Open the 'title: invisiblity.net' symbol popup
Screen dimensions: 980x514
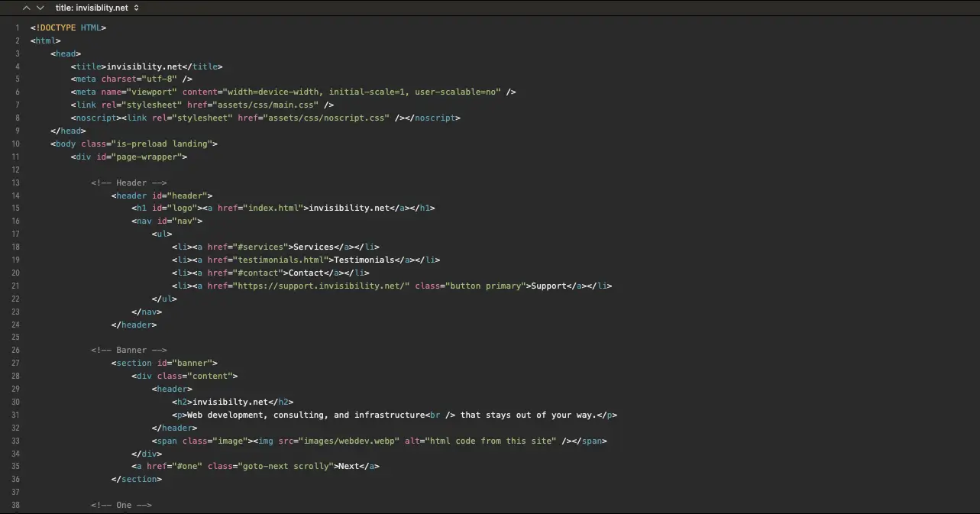(x=92, y=8)
